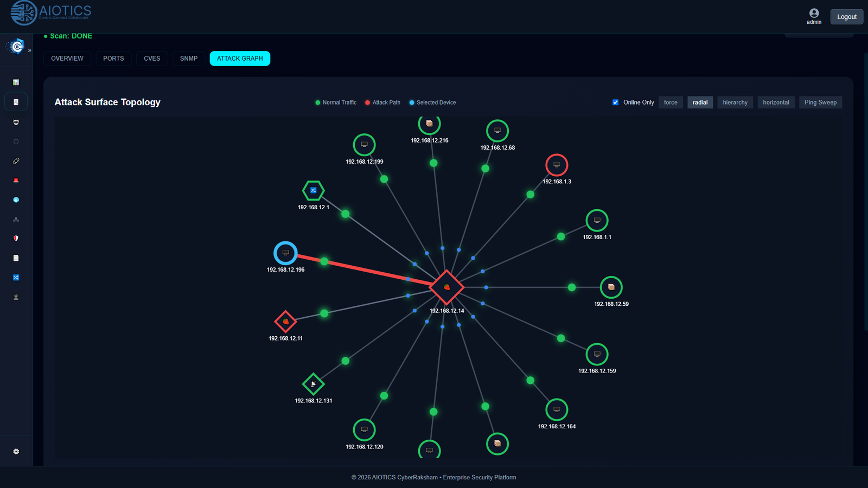Switch layout to hierarchy
Viewport: 868px width, 488px height.
tap(735, 102)
